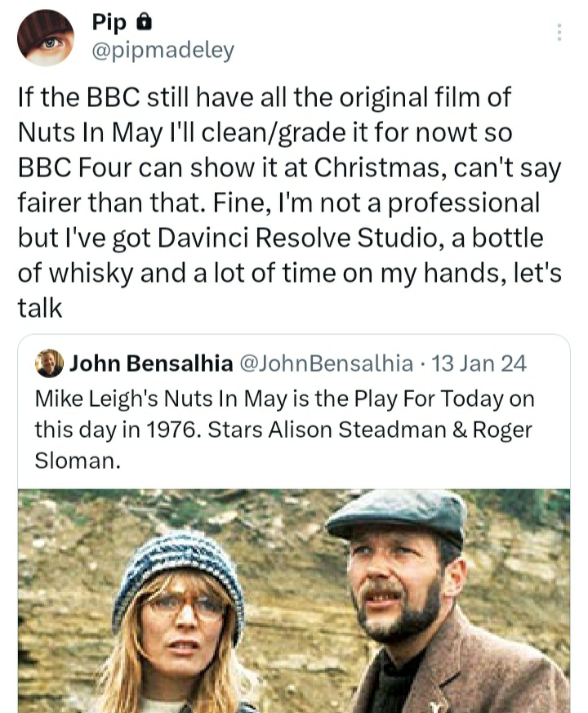This screenshot has height=713, width=588.
Task: Open Pip's profile avatar picture
Action: (47, 38)
